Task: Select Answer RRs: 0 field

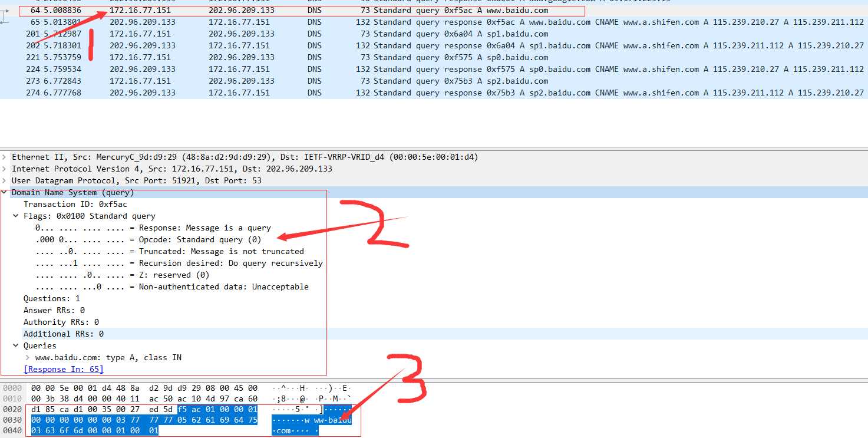Action: click(54, 310)
